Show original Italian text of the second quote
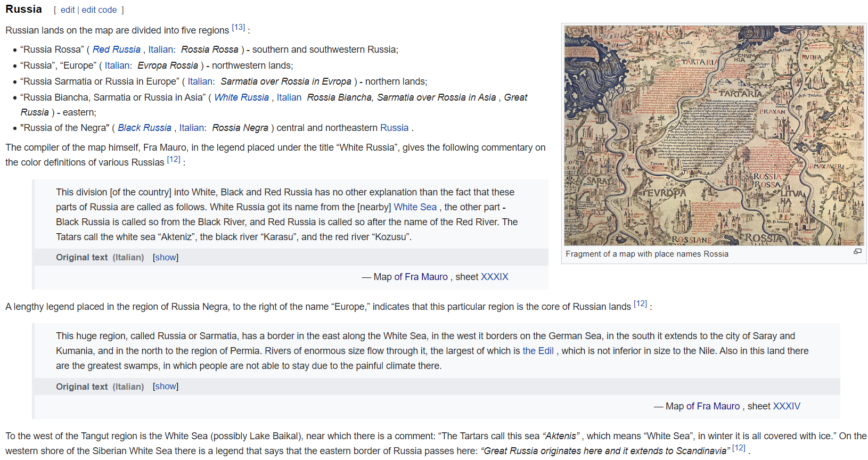Viewport: 868px width, 460px height. click(x=166, y=387)
